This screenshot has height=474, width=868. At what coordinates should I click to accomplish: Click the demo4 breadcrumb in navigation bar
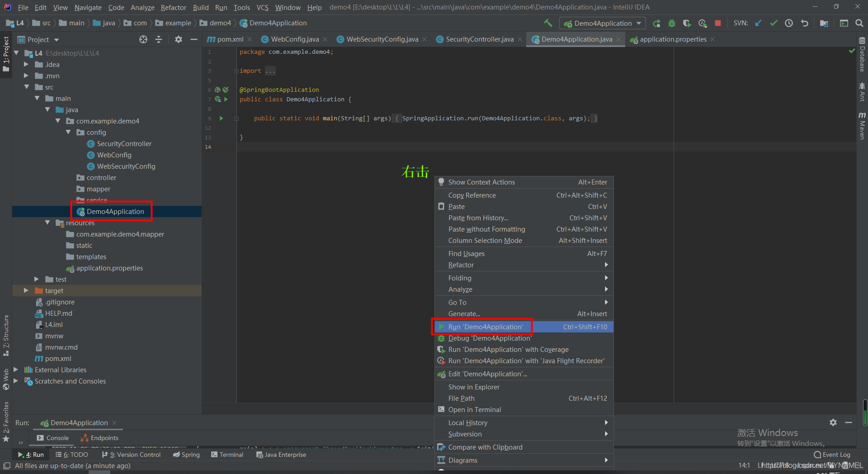tap(216, 23)
